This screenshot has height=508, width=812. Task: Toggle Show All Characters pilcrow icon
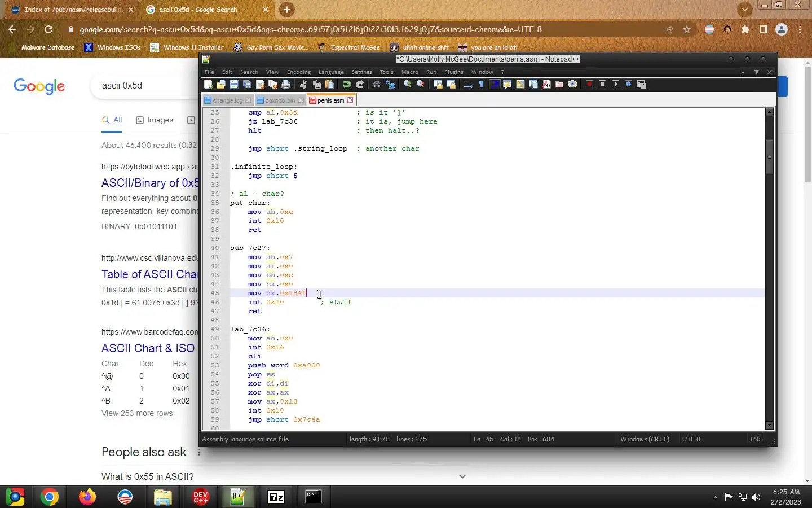tap(481, 84)
